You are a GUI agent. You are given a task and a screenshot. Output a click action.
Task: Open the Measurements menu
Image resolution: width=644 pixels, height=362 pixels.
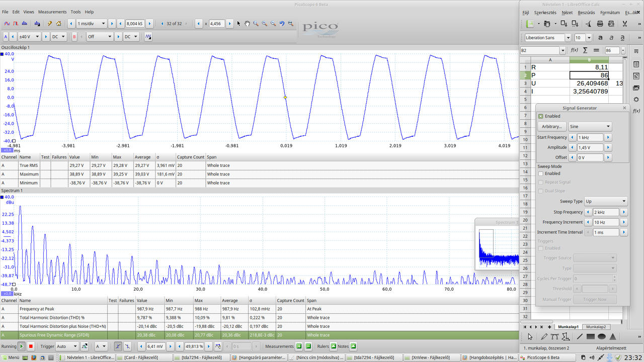(52, 12)
